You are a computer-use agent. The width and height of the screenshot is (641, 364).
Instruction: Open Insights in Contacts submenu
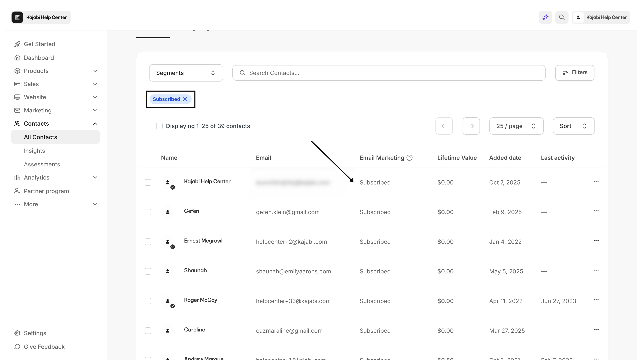click(x=35, y=151)
